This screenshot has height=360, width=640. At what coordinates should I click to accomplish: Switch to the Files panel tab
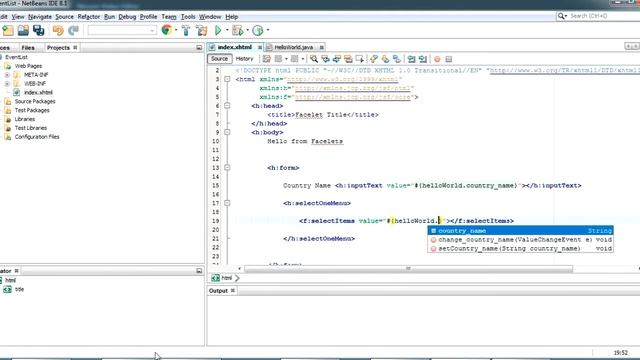pyautogui.click(x=28, y=48)
